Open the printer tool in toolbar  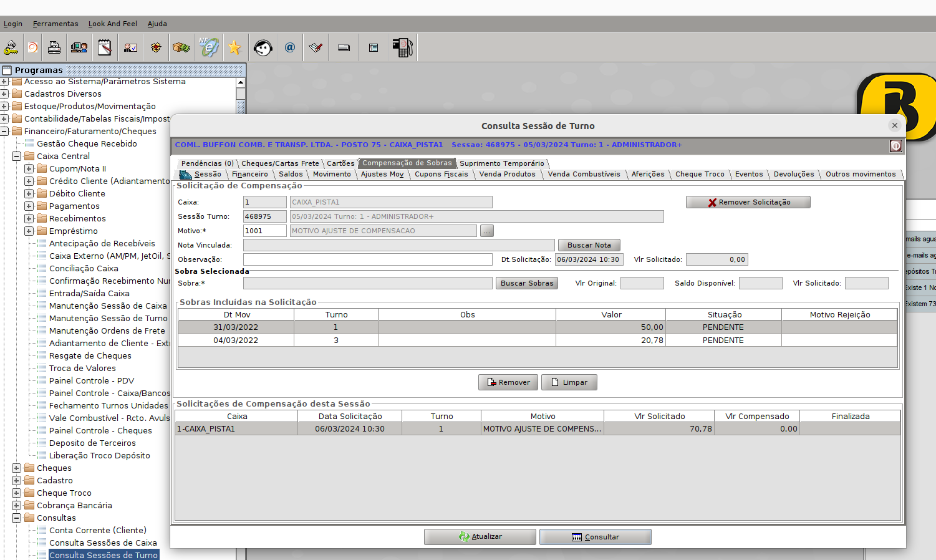54,47
